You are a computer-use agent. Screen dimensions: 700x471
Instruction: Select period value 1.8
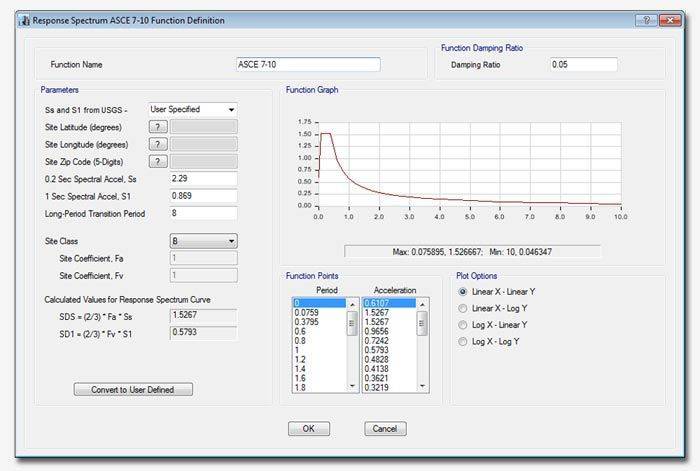click(x=320, y=388)
